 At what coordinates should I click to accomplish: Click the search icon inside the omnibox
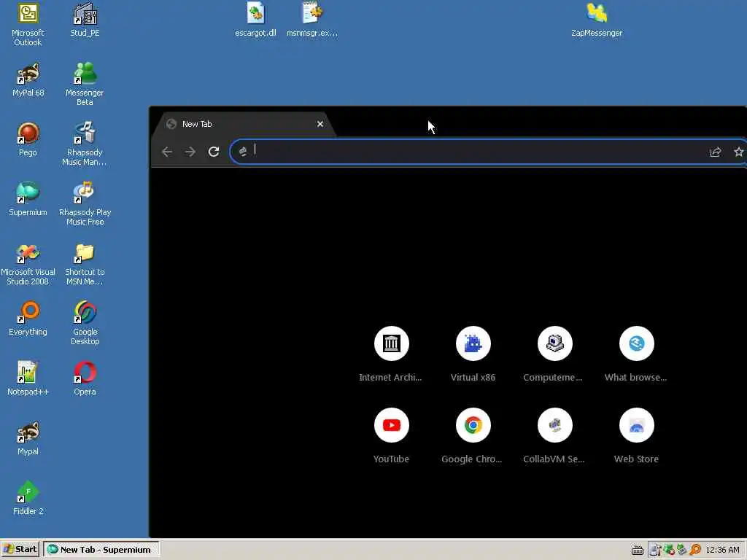pos(243,152)
